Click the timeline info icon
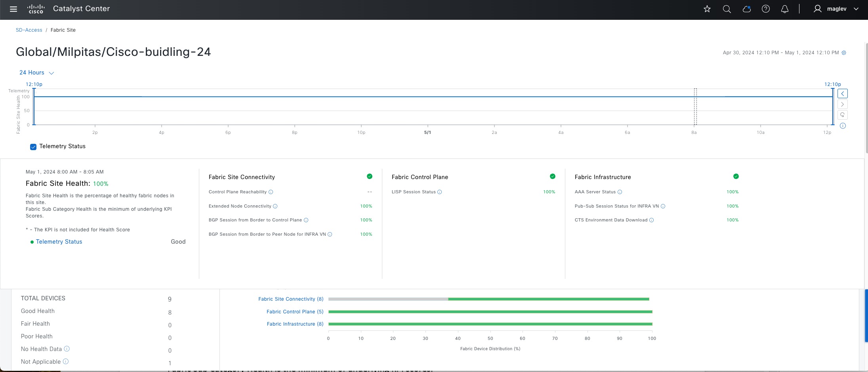Image resolution: width=868 pixels, height=372 pixels. pos(843,126)
